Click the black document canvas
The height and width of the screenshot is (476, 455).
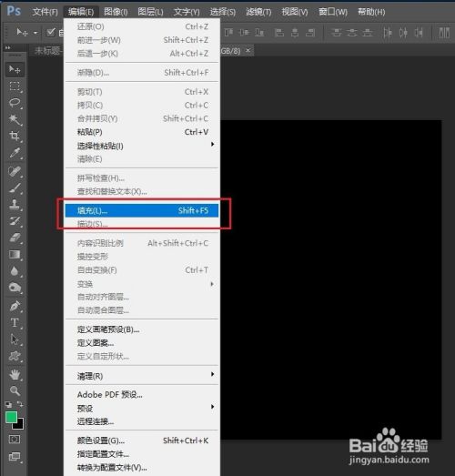[x=331, y=279]
